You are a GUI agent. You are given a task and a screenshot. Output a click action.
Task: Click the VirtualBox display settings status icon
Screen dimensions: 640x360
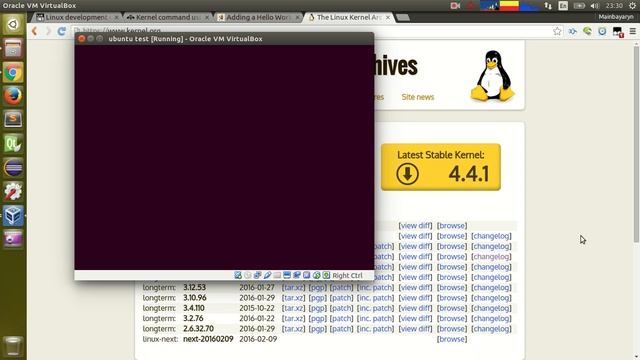(x=287, y=276)
